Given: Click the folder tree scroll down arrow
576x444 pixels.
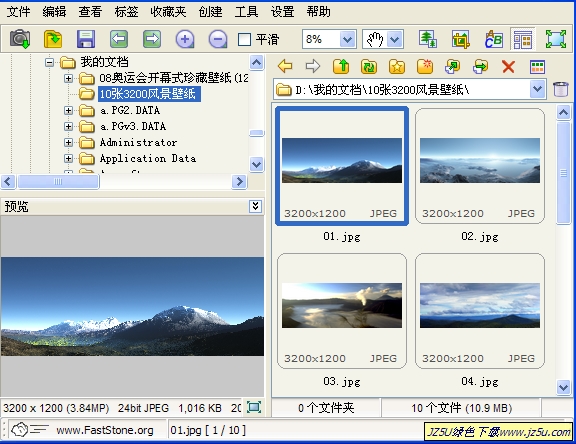Looking at the screenshot, I should click(256, 164).
